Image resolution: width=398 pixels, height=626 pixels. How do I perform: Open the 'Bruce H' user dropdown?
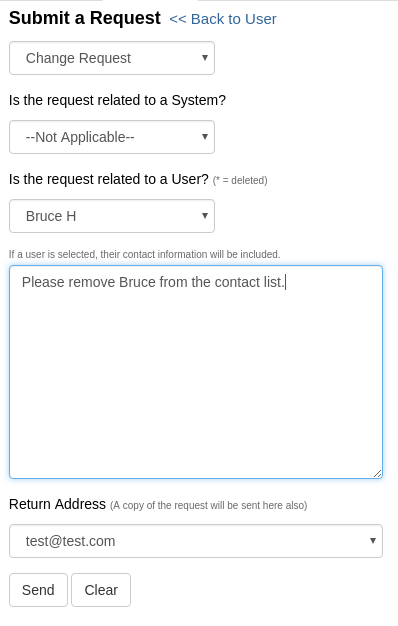coord(112,216)
